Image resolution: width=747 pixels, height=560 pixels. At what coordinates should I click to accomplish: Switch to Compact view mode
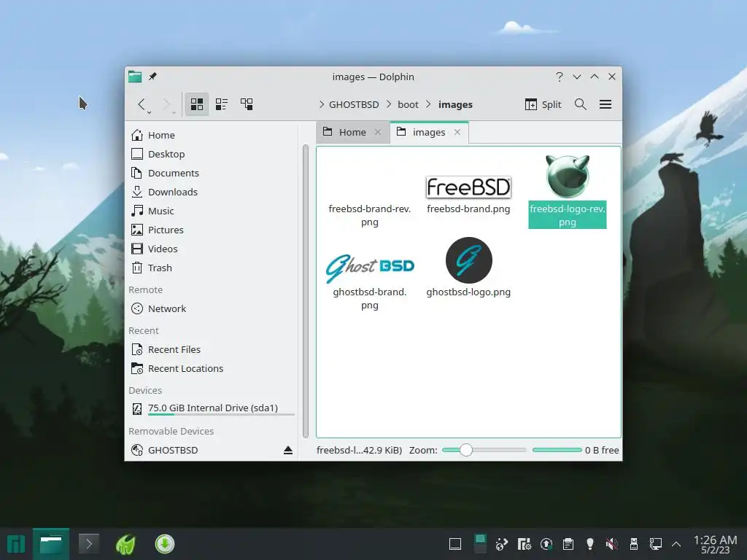(222, 104)
